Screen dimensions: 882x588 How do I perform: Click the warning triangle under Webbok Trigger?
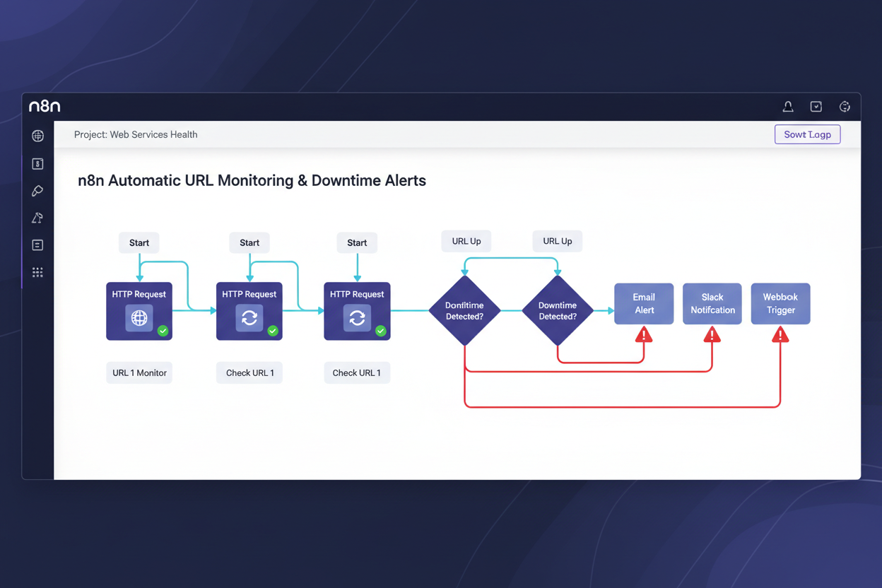(780, 334)
